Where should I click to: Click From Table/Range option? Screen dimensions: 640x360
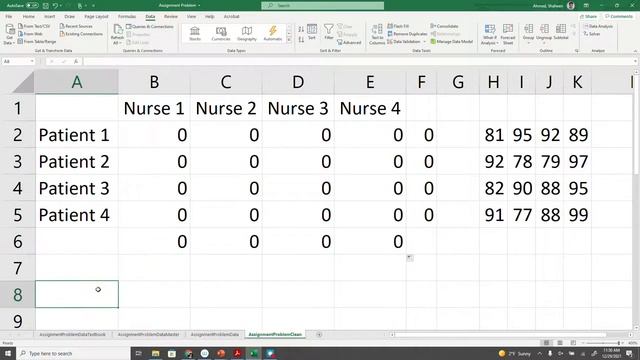coord(37,42)
